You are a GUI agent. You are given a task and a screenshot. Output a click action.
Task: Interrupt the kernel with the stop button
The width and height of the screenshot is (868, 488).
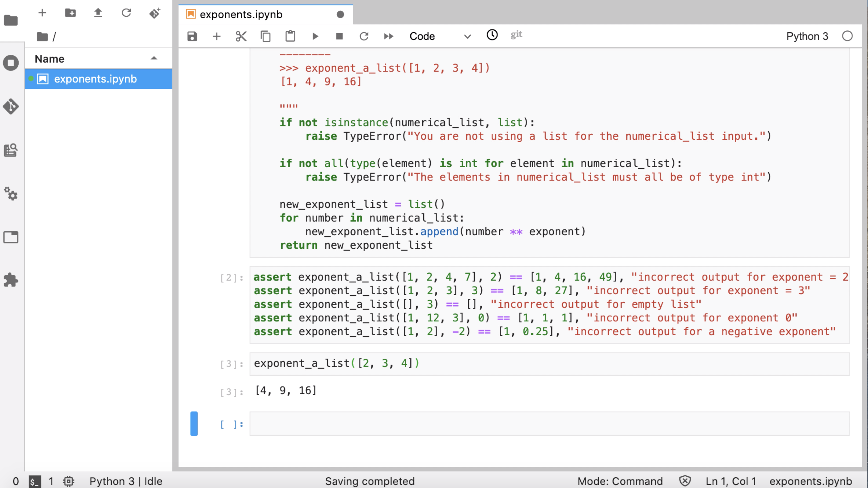click(x=339, y=36)
